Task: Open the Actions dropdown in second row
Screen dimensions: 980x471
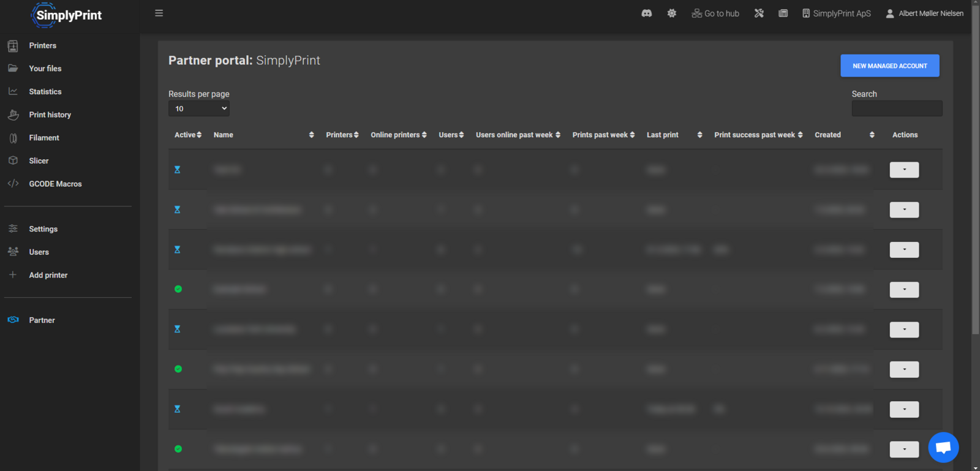Action: [x=904, y=209]
